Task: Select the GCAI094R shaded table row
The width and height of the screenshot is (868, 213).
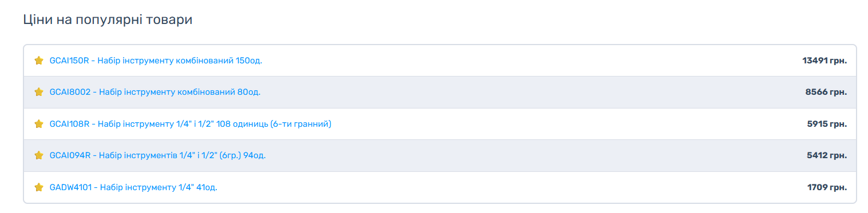Action: coord(439,155)
